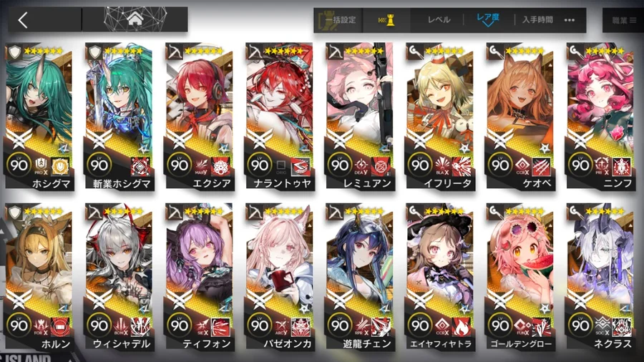Click the caster class icon on イフリータ

coord(415,52)
